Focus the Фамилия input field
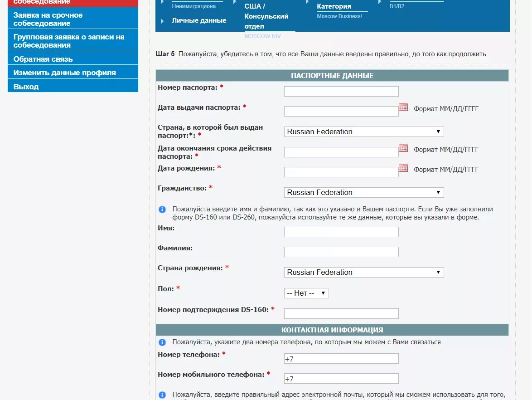Viewport: 532px width, 400px height. pyautogui.click(x=341, y=252)
